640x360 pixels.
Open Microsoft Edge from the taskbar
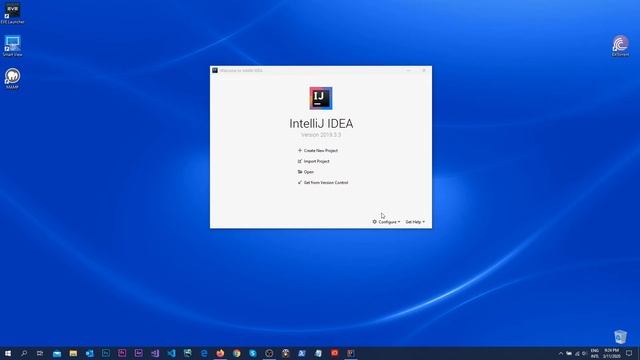coord(204,353)
